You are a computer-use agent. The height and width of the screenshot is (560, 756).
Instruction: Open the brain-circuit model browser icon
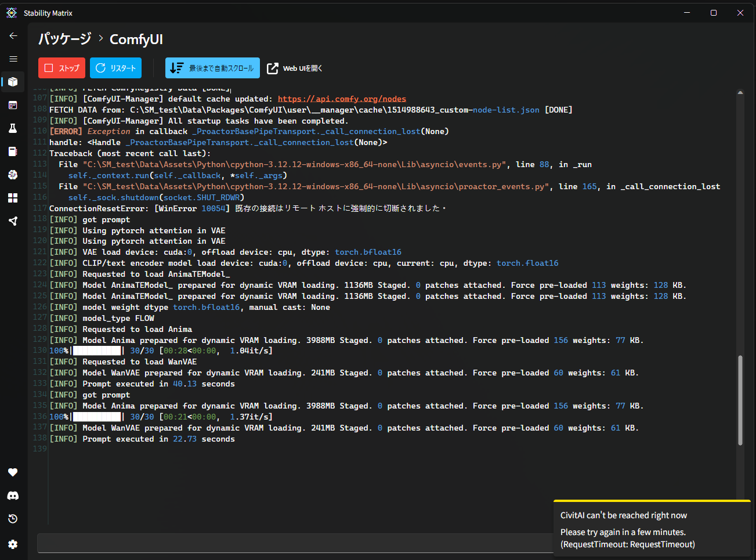pyautogui.click(x=13, y=175)
